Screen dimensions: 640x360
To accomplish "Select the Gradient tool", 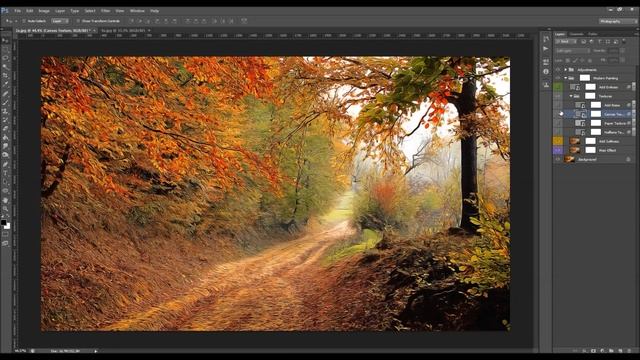I will 5,138.
